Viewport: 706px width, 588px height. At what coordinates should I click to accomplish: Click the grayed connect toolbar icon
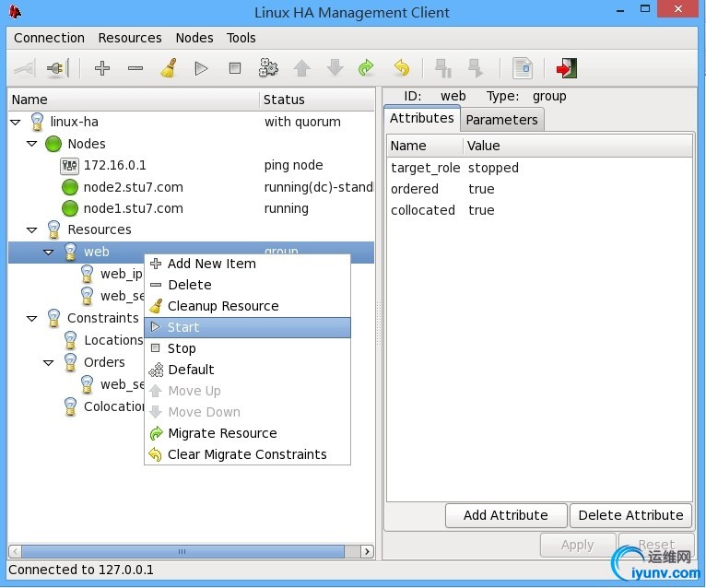pyautogui.click(x=24, y=68)
